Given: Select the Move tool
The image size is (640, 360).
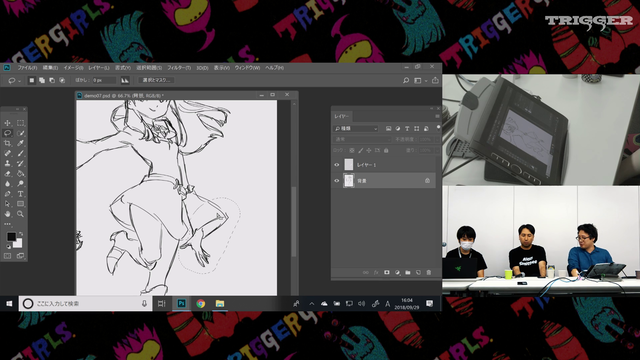Looking at the screenshot, I should coord(7,123).
